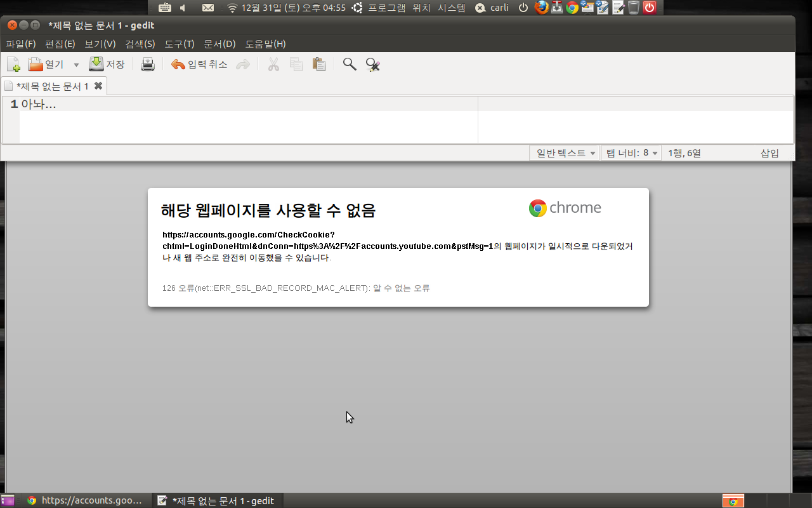Click the keyboard icon in top panel

point(165,8)
